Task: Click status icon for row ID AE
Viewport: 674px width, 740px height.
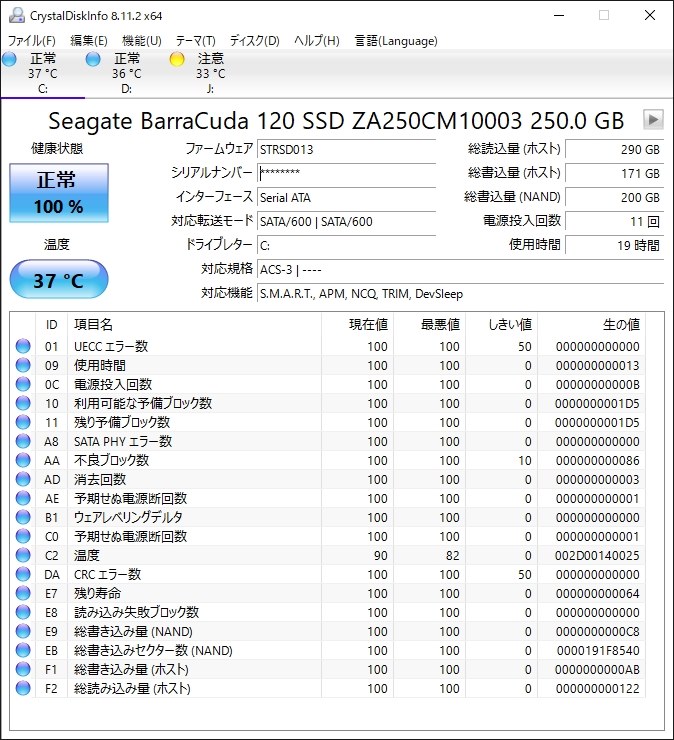Action: coord(23,498)
